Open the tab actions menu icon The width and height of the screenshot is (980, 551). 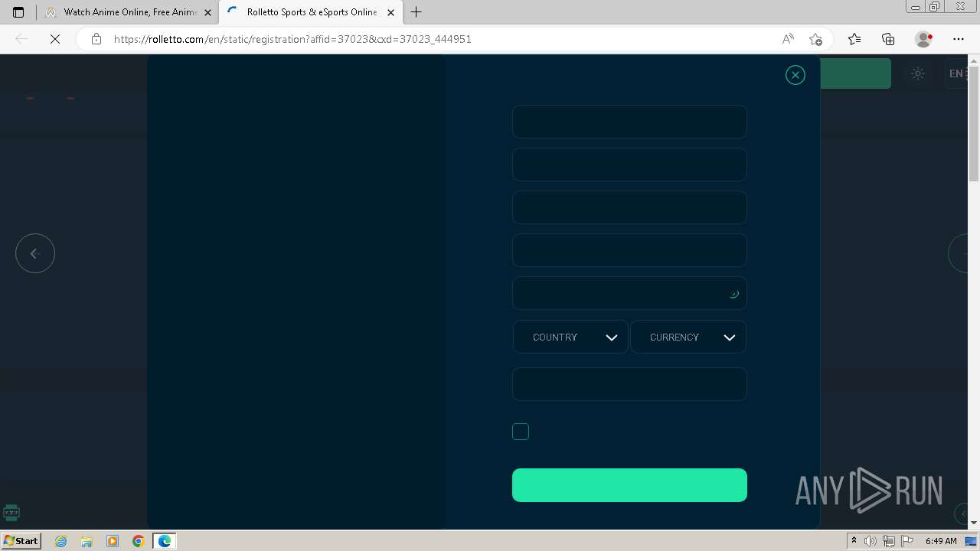pyautogui.click(x=18, y=12)
